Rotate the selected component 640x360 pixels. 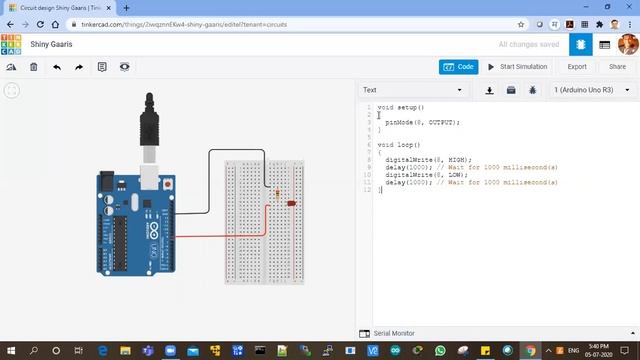[x=11, y=67]
